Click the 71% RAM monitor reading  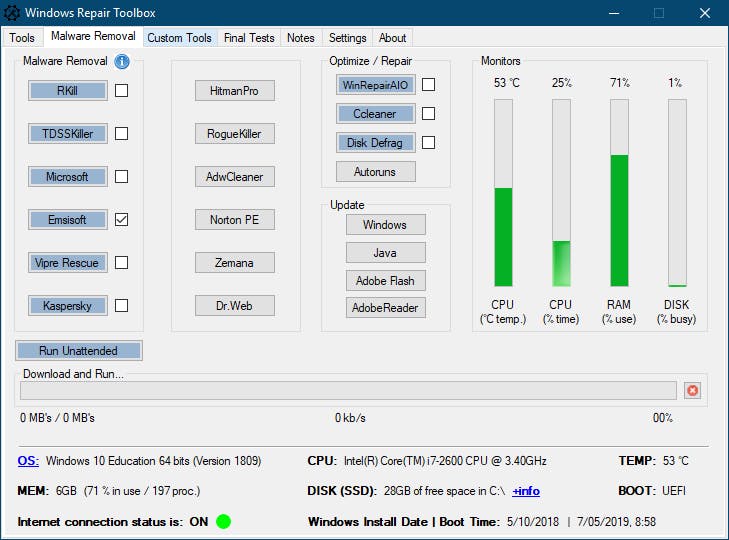pos(619,83)
